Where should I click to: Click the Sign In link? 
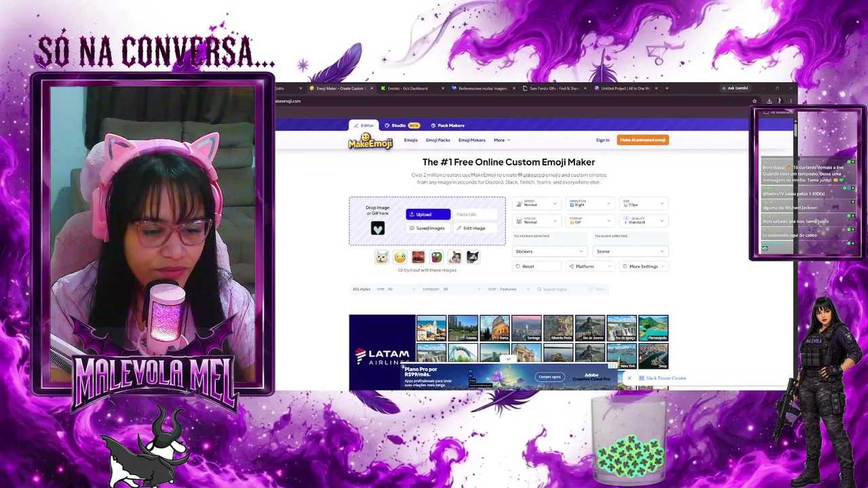[603, 140]
